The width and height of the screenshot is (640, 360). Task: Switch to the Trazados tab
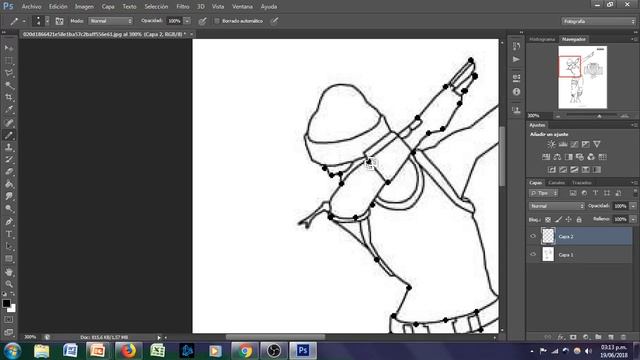[581, 182]
